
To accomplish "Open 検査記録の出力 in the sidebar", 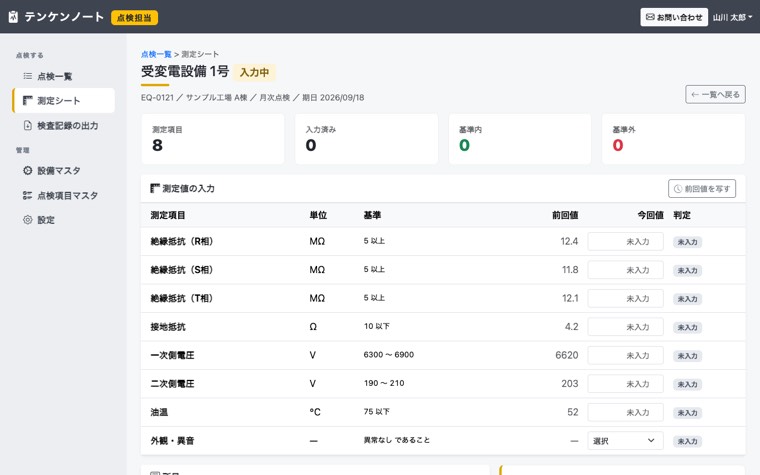I will (x=64, y=126).
